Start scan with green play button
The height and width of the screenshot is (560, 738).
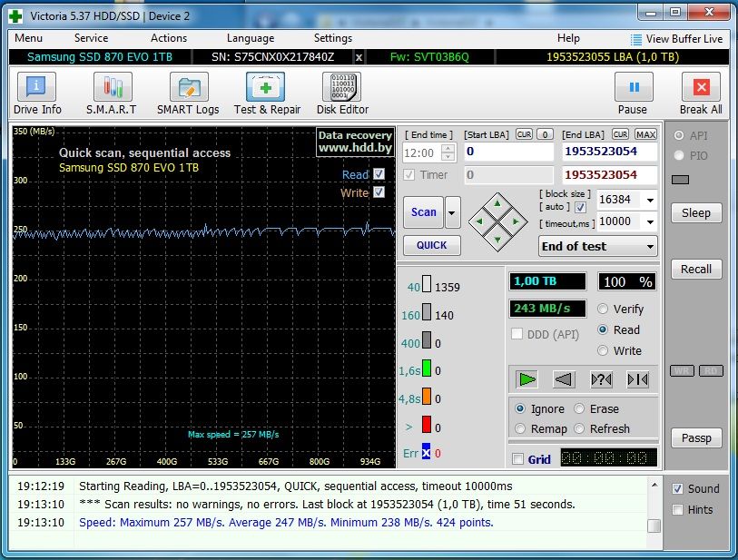click(x=526, y=379)
